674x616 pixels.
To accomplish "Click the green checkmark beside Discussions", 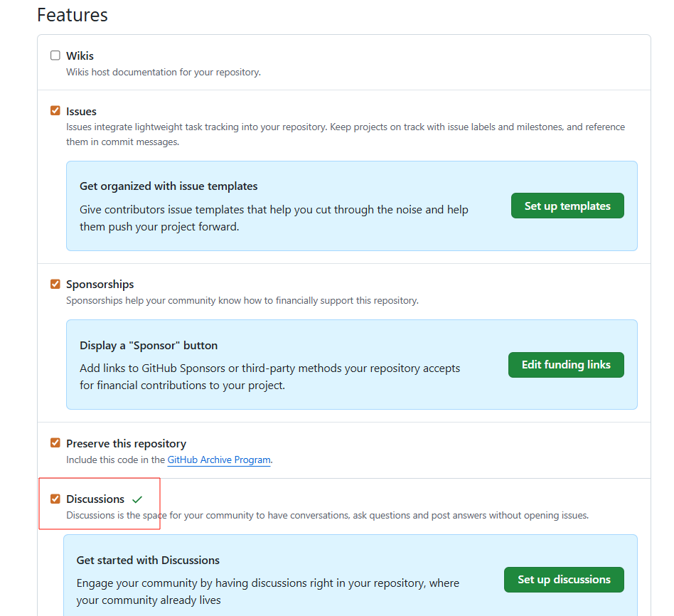I will coord(137,499).
